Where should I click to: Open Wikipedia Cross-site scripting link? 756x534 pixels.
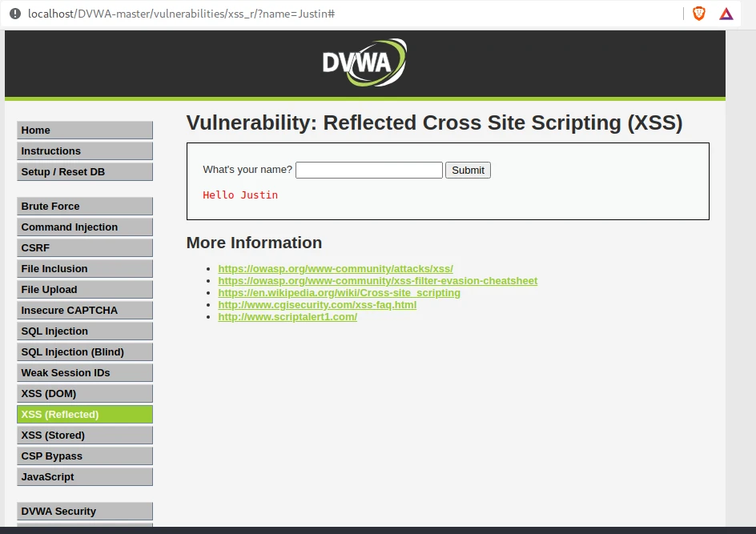pos(339,293)
